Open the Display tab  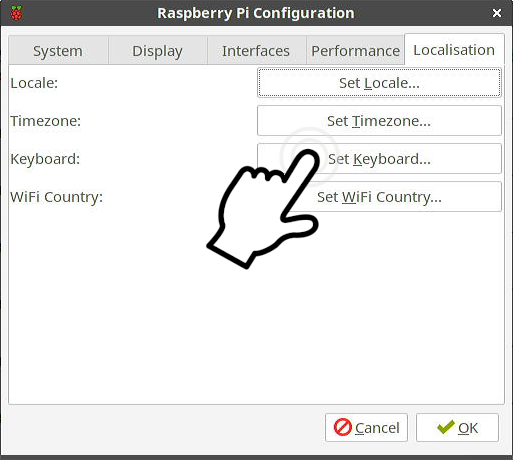[157, 51]
